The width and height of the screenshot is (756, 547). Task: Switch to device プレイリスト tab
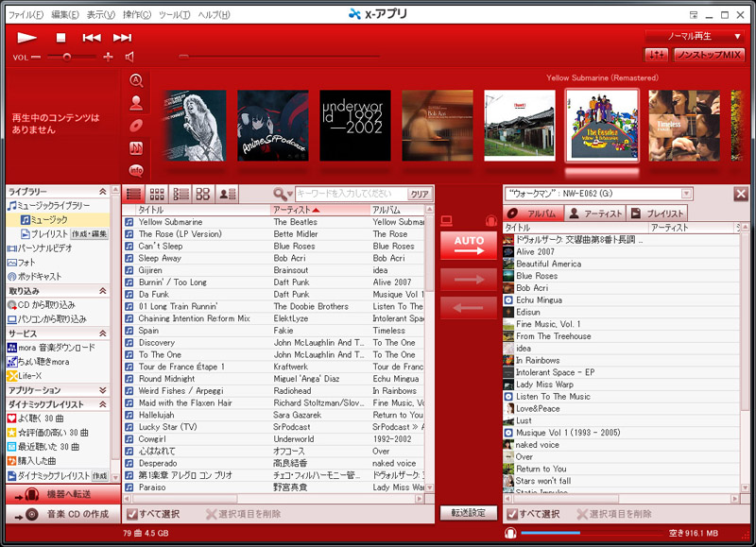657,214
